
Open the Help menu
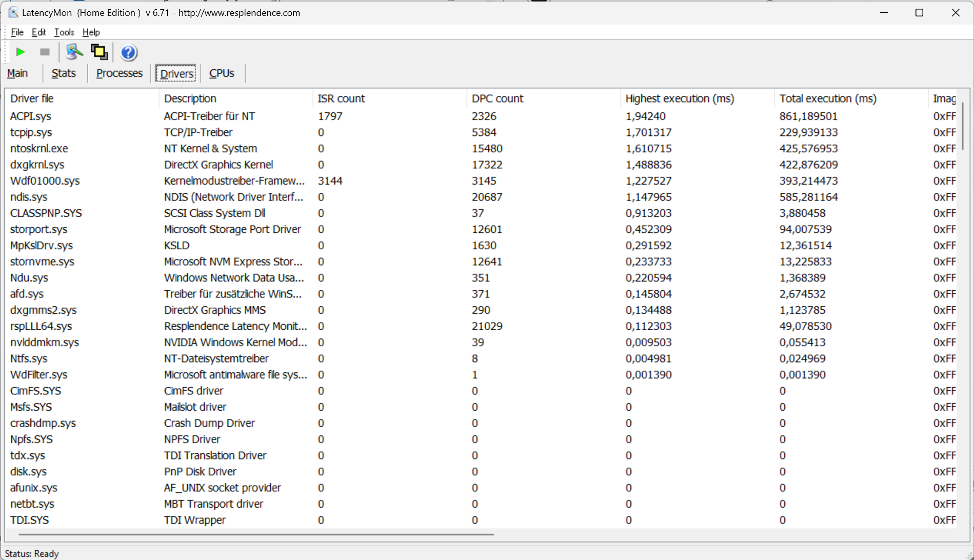(x=91, y=32)
